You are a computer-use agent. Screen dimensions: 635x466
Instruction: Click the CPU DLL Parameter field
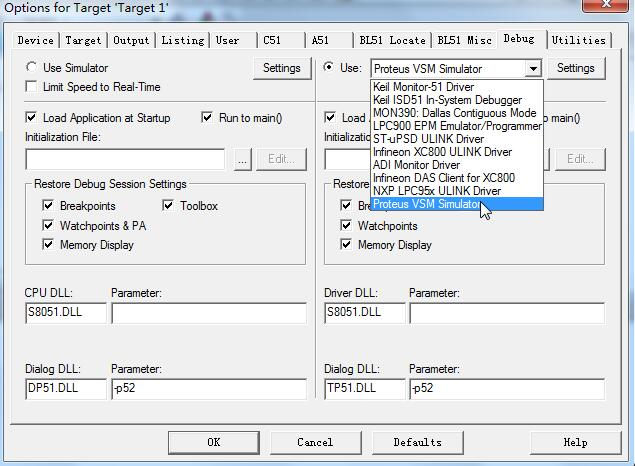point(209,313)
